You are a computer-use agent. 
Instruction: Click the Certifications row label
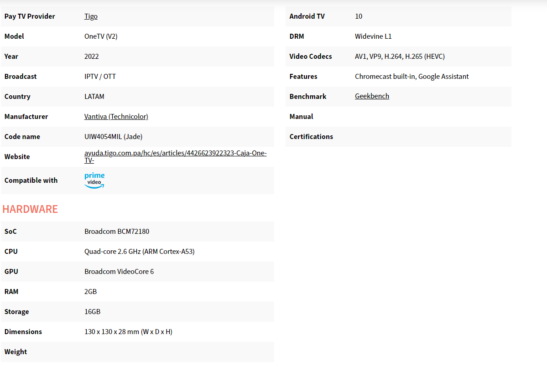click(311, 137)
